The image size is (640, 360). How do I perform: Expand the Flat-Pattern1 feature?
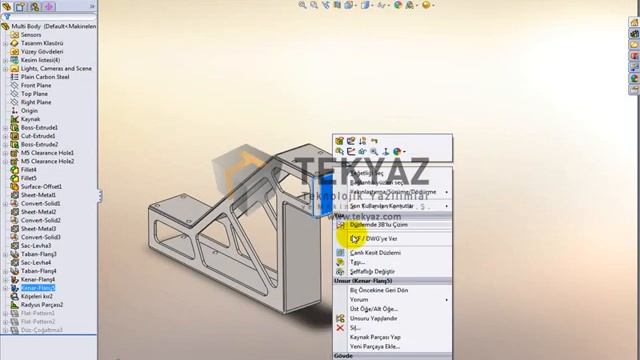click(5, 313)
